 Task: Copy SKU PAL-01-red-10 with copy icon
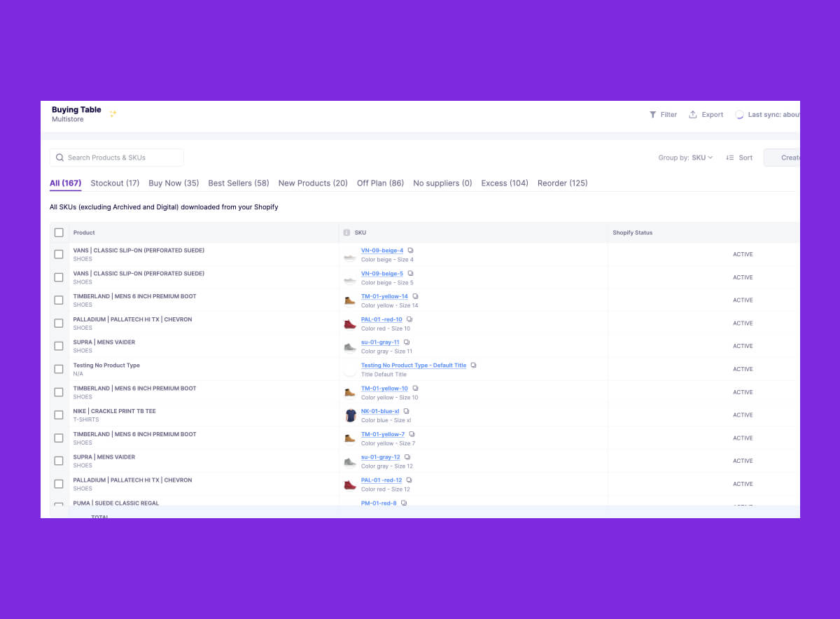(x=410, y=320)
